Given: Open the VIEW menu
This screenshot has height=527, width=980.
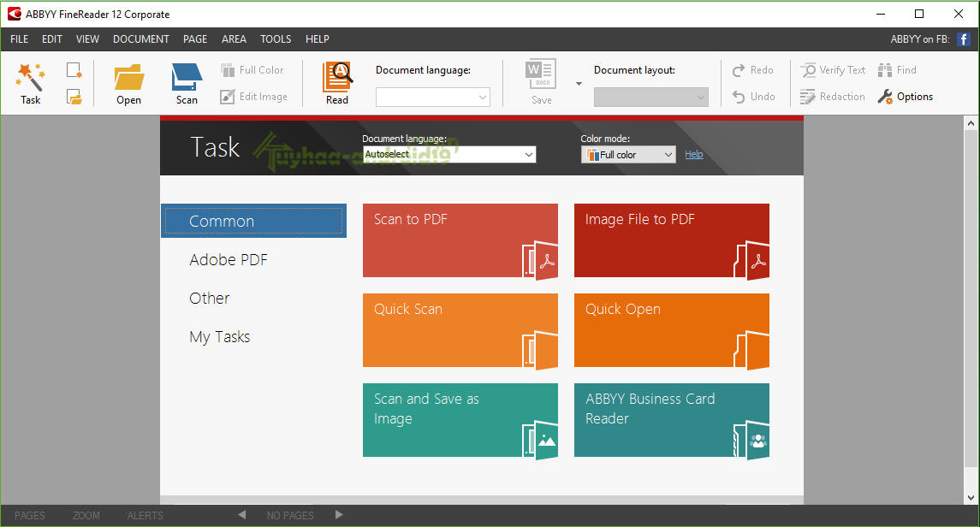Looking at the screenshot, I should [87, 38].
